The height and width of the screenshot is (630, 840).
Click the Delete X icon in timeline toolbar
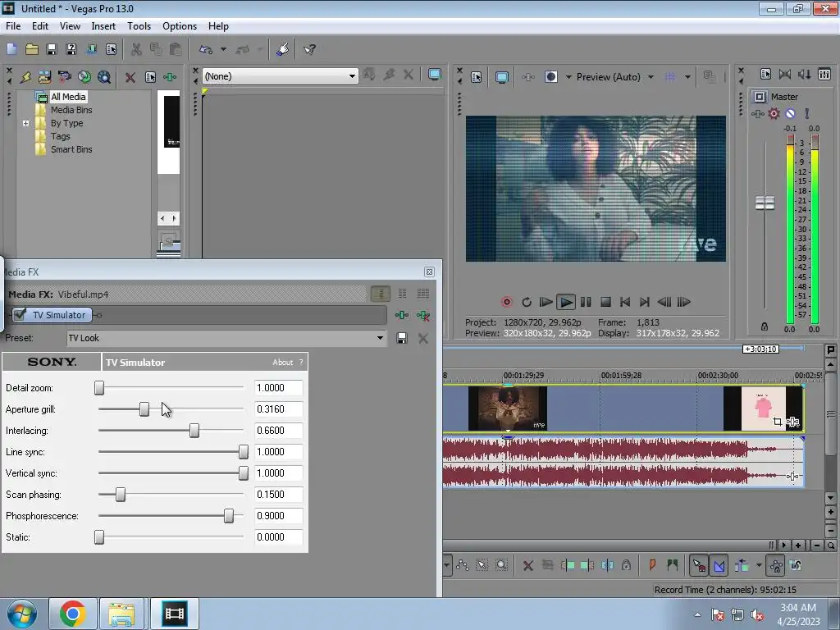point(528,565)
